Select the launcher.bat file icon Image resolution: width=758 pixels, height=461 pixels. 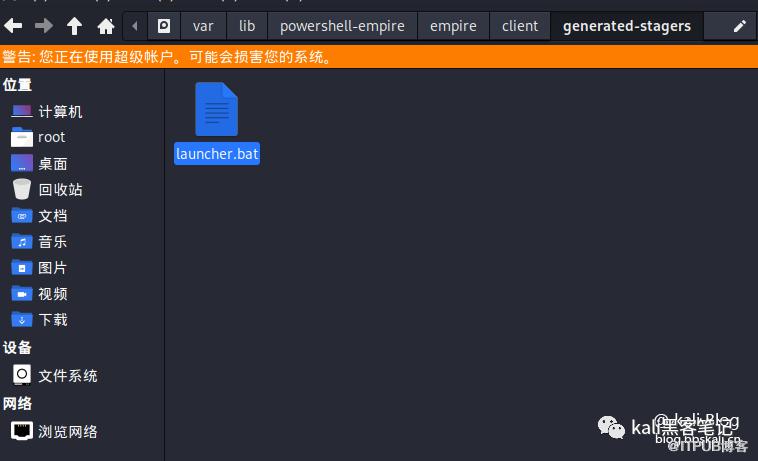[217, 109]
